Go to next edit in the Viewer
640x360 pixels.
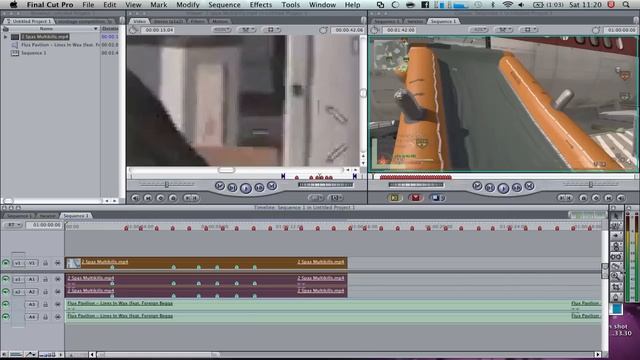(272, 186)
